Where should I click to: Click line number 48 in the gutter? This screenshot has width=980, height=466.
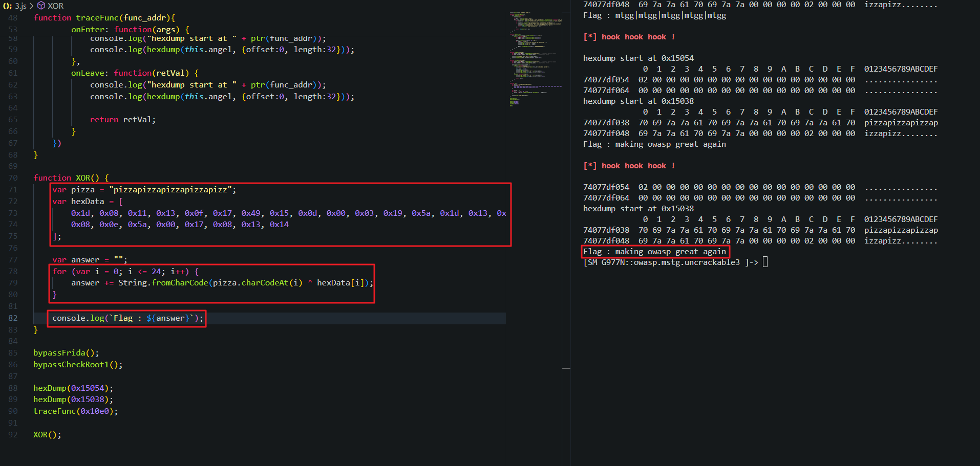click(x=13, y=18)
